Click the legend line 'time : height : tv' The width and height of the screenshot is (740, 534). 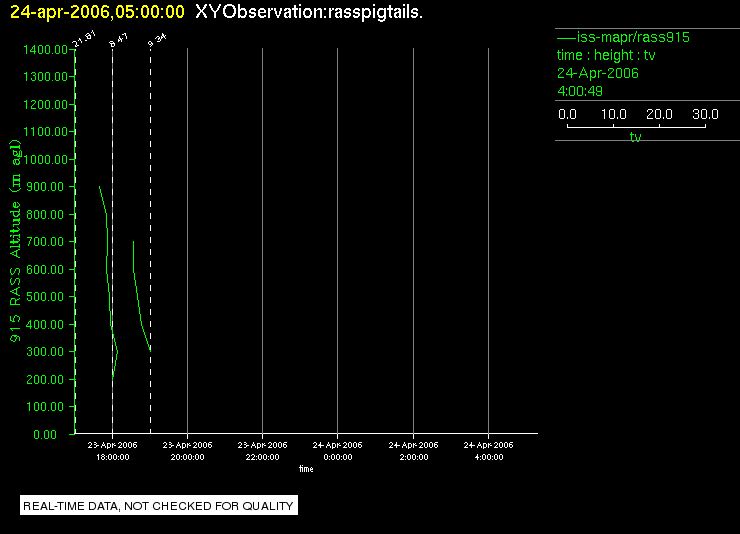pos(606,55)
